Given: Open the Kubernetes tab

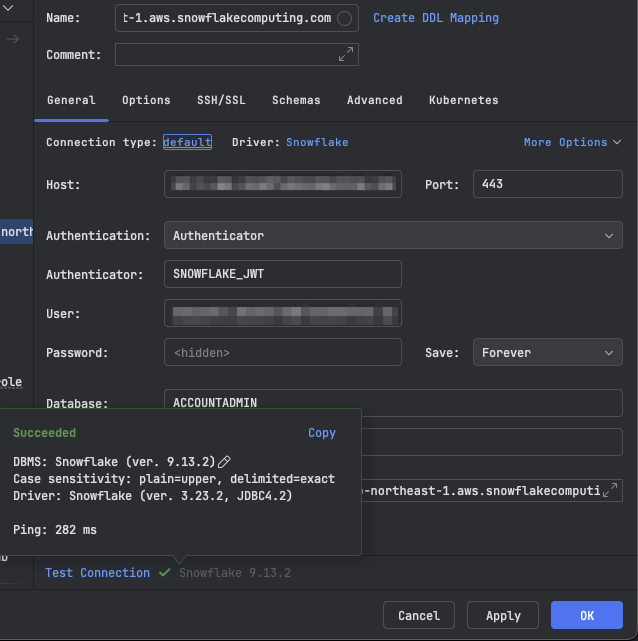Looking at the screenshot, I should (463, 100).
